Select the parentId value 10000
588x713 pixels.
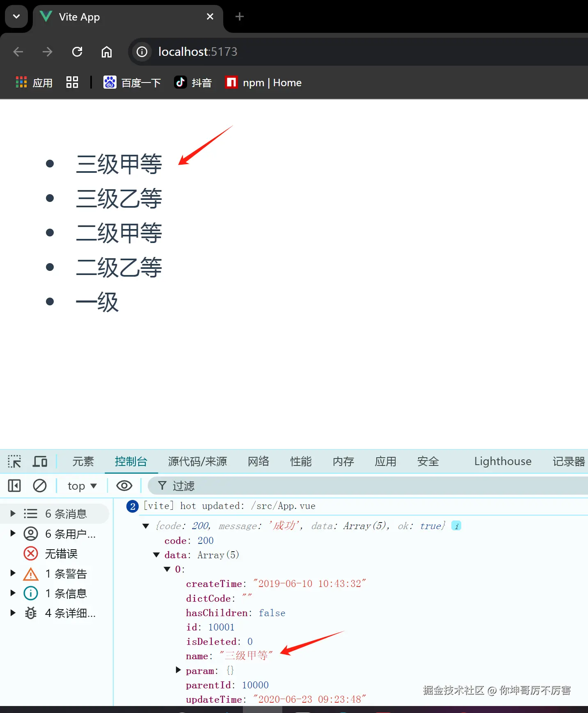255,685
